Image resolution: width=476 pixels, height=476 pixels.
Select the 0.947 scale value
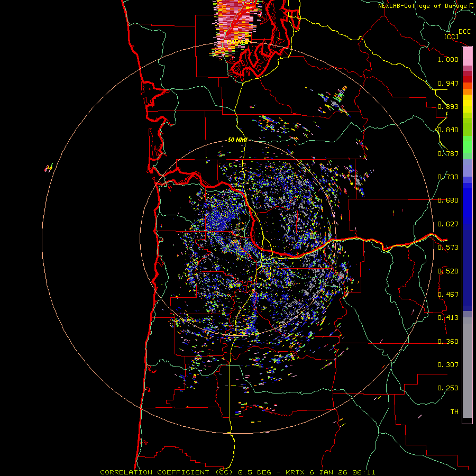pos(448,83)
